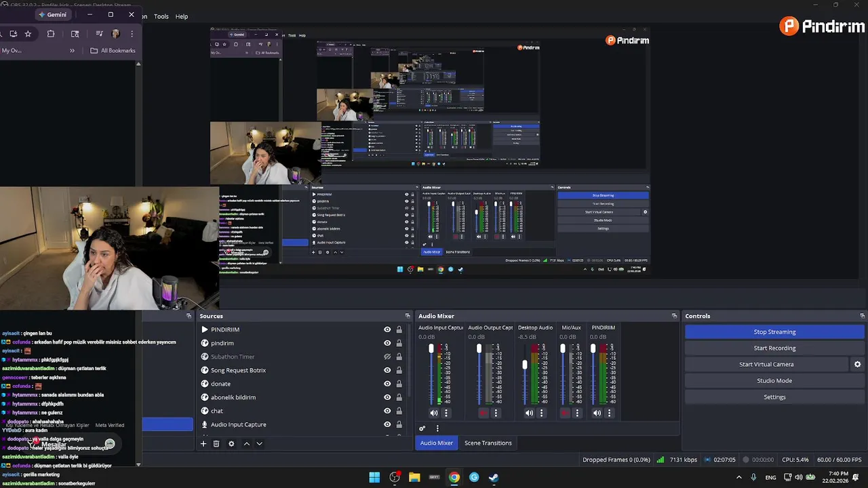Image resolution: width=868 pixels, height=488 pixels.
Task: Mute the Audio Input Capture speaker icon
Action: (x=433, y=413)
